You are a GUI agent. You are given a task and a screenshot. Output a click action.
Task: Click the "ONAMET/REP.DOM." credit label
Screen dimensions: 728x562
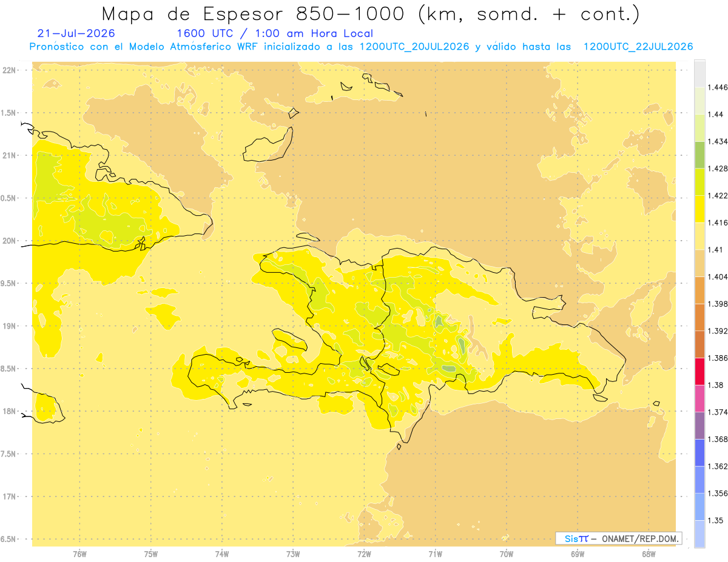pos(641,538)
